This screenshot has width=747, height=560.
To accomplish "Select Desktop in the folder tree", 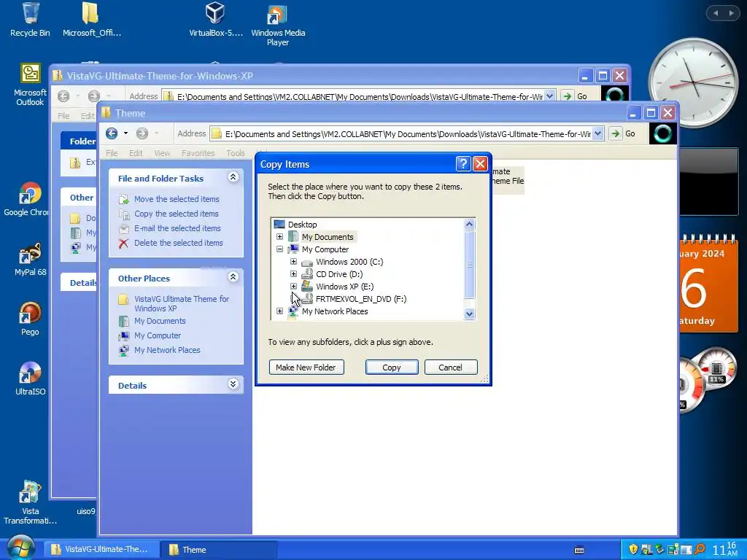I will pos(302,225).
